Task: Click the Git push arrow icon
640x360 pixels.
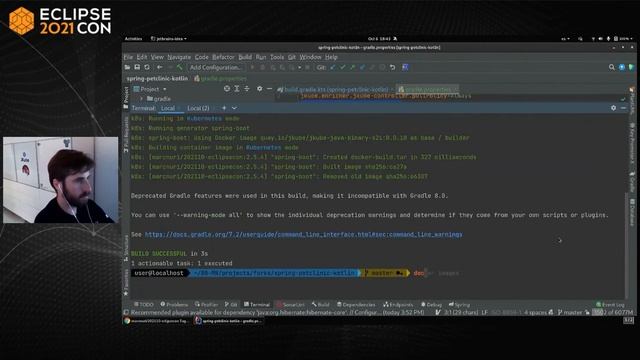Action: pos(353,67)
